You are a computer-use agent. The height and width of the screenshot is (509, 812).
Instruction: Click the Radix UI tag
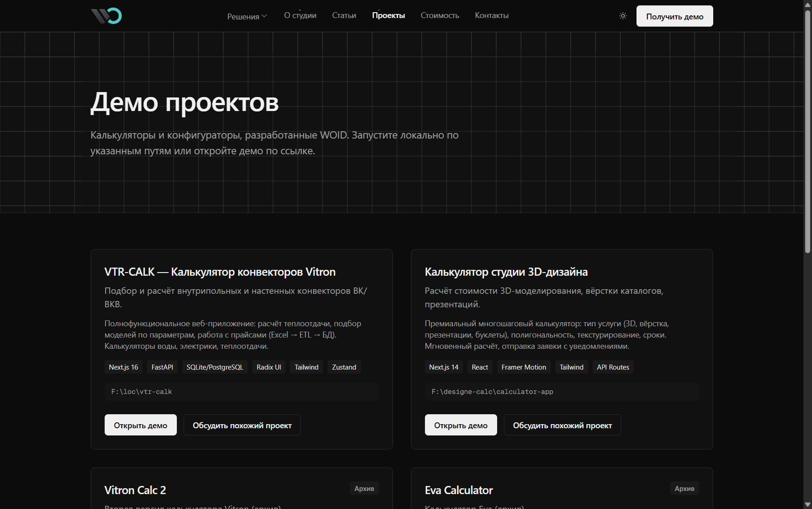click(x=269, y=367)
